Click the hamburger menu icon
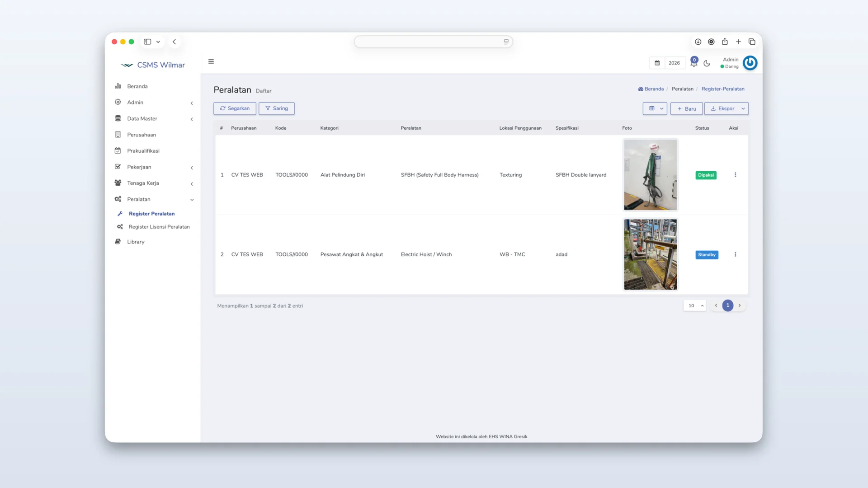The image size is (868, 488). [211, 62]
